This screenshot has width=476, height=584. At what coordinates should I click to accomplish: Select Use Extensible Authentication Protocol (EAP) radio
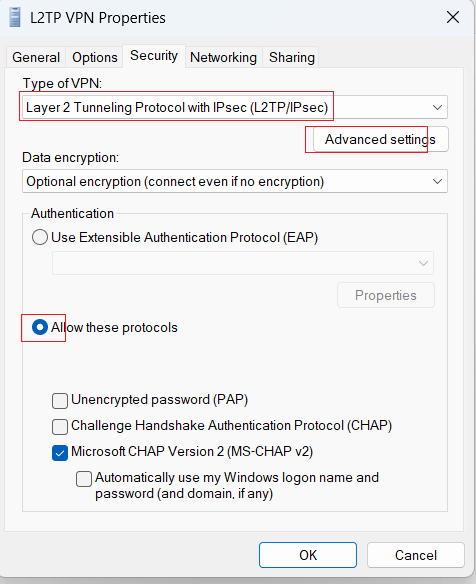point(40,237)
